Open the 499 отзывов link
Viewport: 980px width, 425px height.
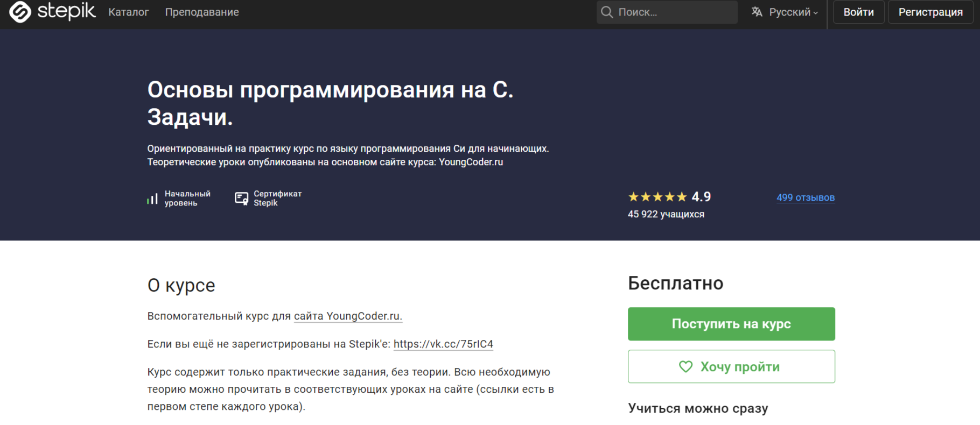click(x=806, y=197)
